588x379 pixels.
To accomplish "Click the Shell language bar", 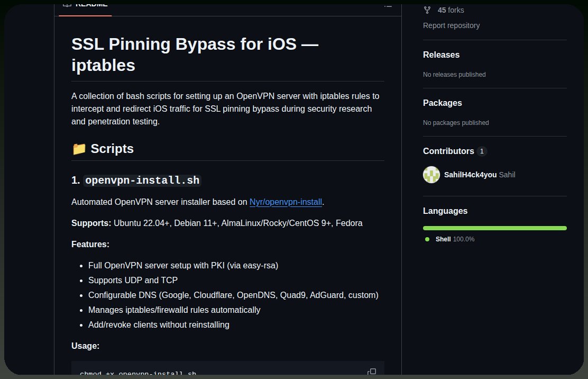I will click(494, 228).
